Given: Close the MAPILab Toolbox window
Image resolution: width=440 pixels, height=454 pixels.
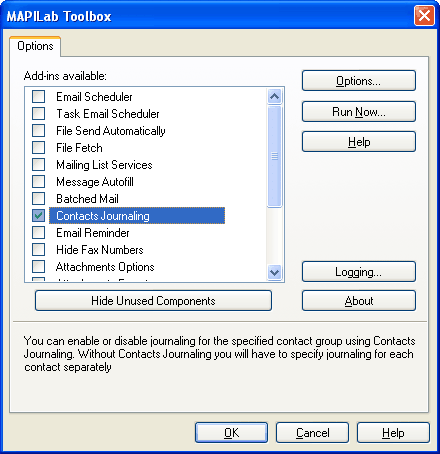Looking at the screenshot, I should pos(424,15).
